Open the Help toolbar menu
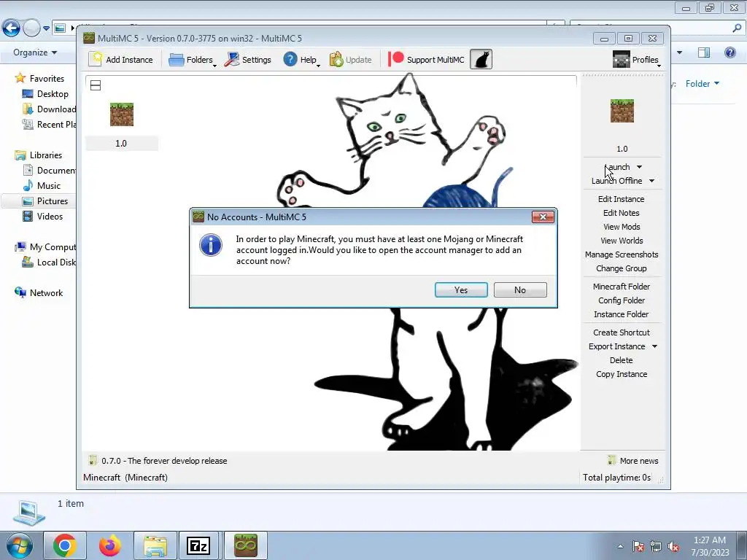The height and width of the screenshot is (560, 747). [x=301, y=60]
